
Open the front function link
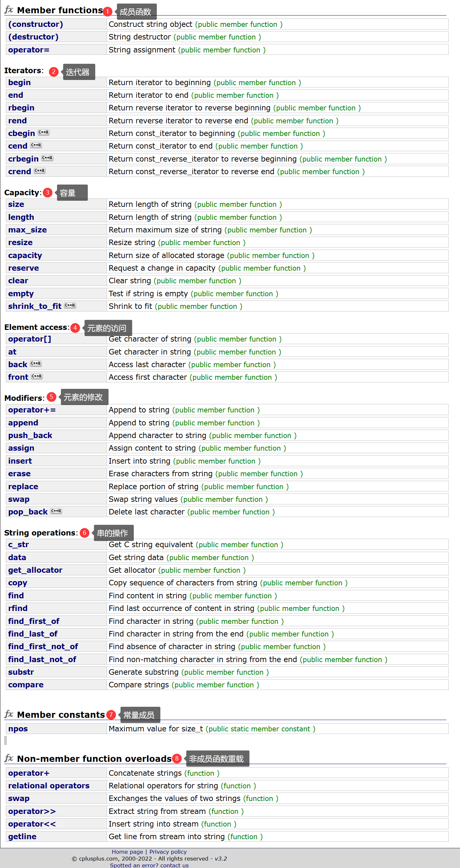pyautogui.click(x=18, y=377)
